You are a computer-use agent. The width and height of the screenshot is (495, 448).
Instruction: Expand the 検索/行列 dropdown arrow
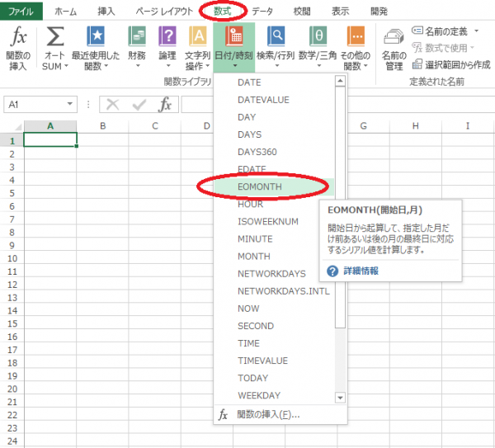(277, 66)
